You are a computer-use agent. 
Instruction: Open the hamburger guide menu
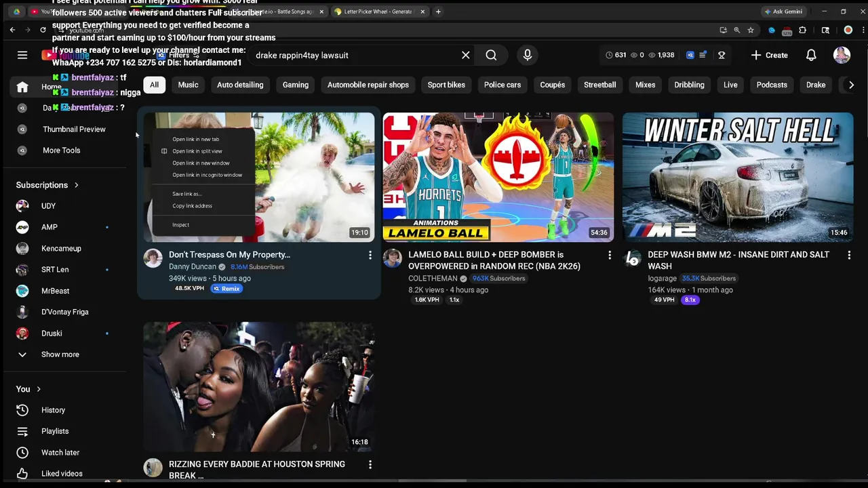(22, 55)
